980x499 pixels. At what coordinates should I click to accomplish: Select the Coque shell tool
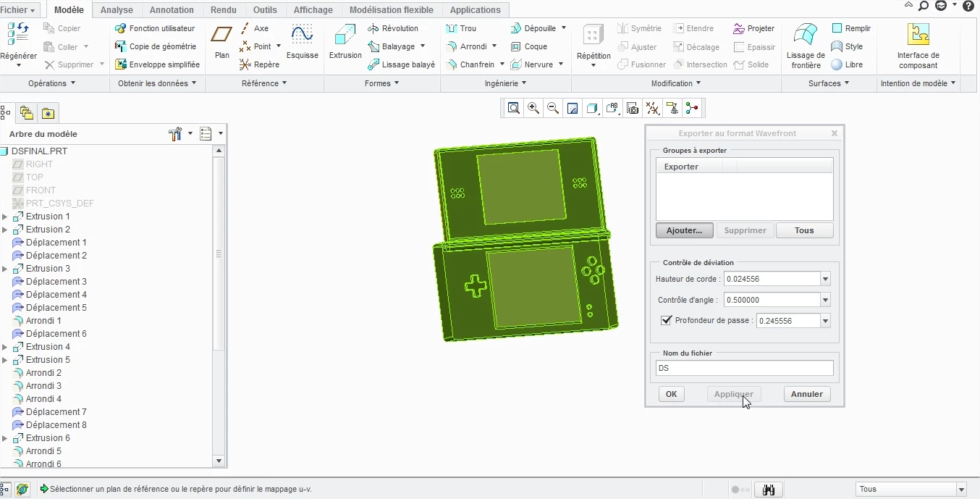(x=529, y=46)
